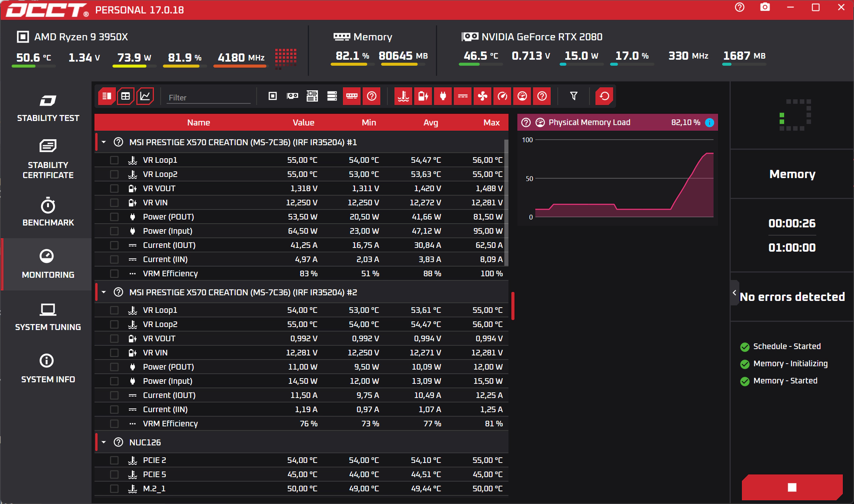
Task: Click info icon on Physical Memory Load graph
Action: point(709,122)
